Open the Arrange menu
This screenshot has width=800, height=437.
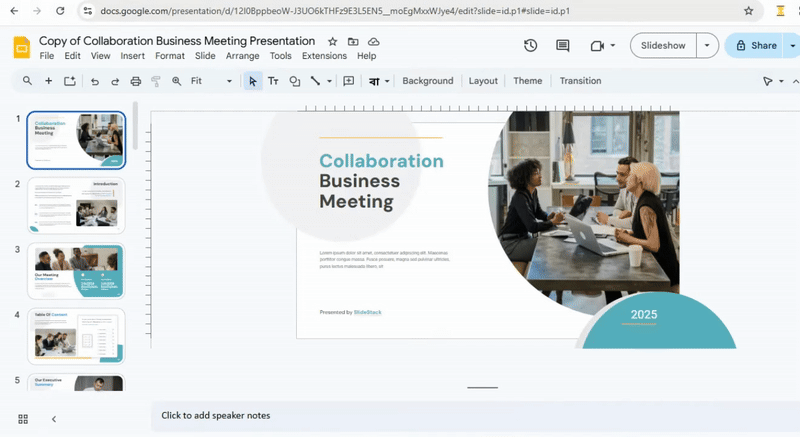click(x=242, y=56)
